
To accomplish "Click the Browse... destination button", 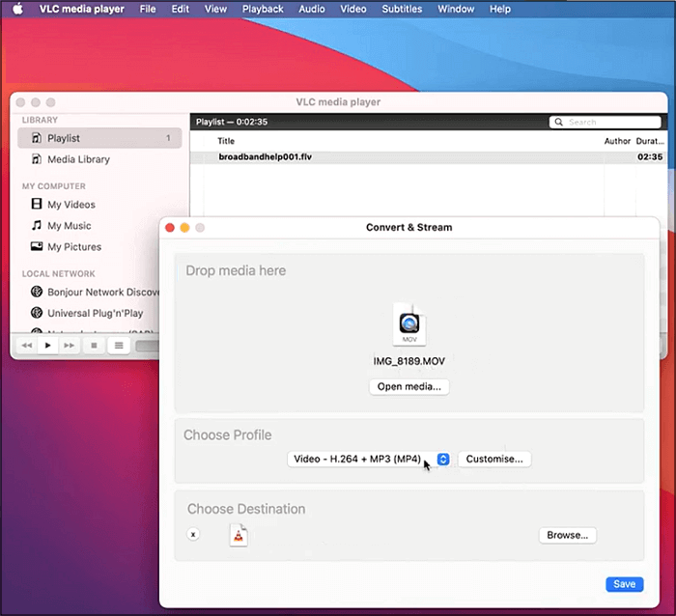I will [x=567, y=535].
